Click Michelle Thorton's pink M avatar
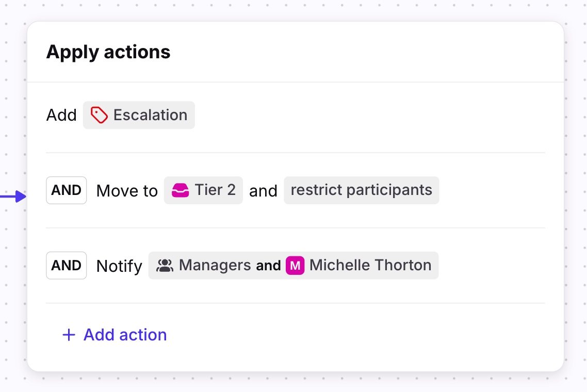This screenshot has width=587, height=392. click(295, 266)
